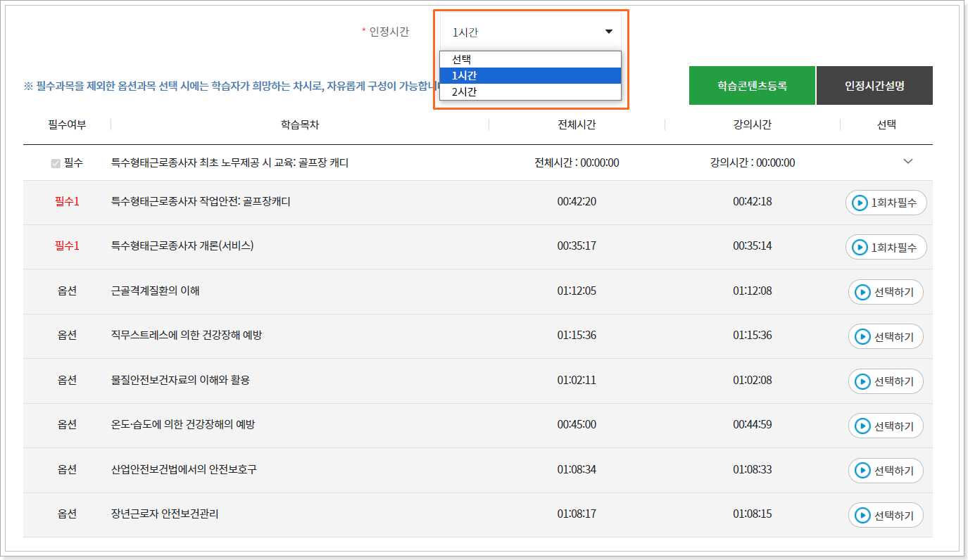968x560 pixels.
Task: Click 1회차필수 button for 개론(서비스)
Action: (x=886, y=247)
